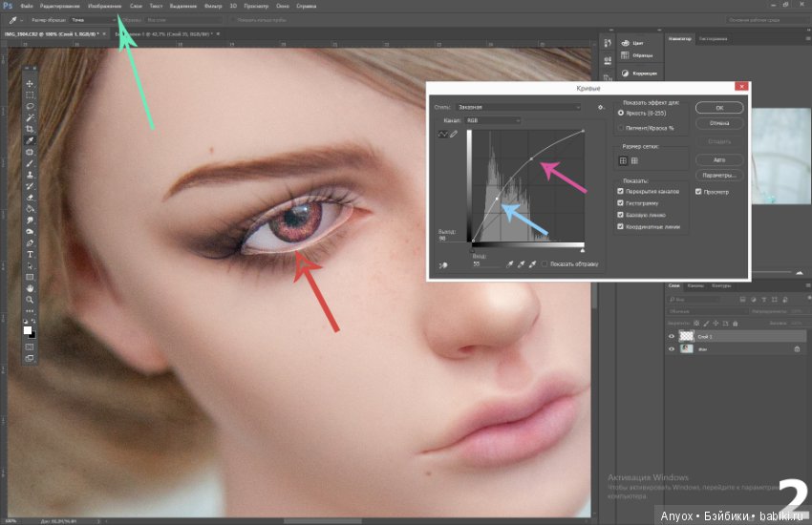Viewport: 812px width, 525px height.
Task: Choose the detailed 10x10 grid size icon
Action: click(634, 161)
